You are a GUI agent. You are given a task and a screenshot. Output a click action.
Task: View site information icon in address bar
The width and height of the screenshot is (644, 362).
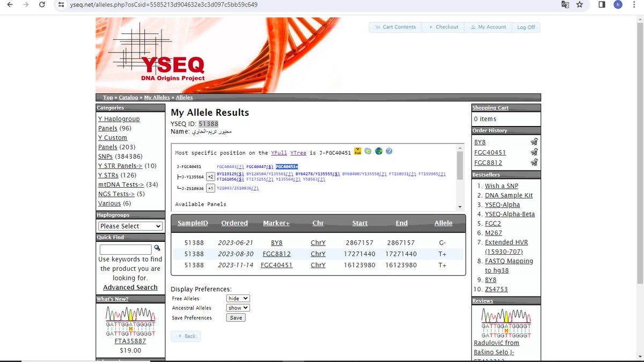tap(61, 5)
